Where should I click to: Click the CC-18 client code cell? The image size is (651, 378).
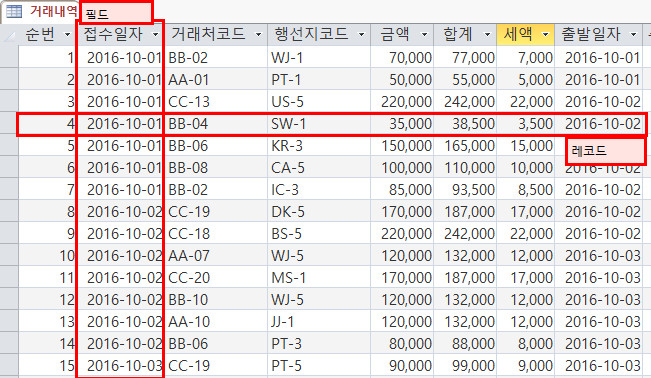click(216, 233)
